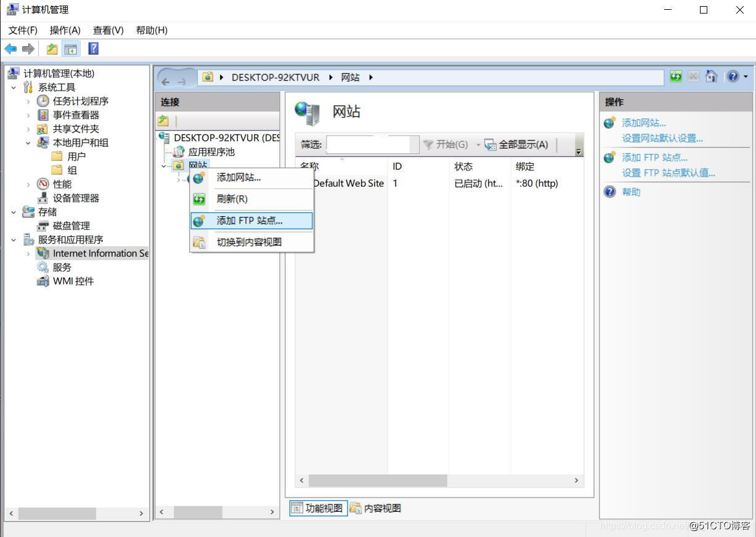Click the blue help icon in toolbar
Viewport: 756px width, 537px height.
[93, 49]
